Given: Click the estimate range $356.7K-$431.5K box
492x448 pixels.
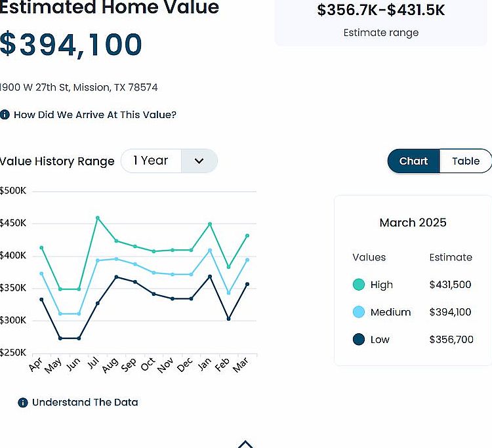Looking at the screenshot, I should (x=380, y=20).
